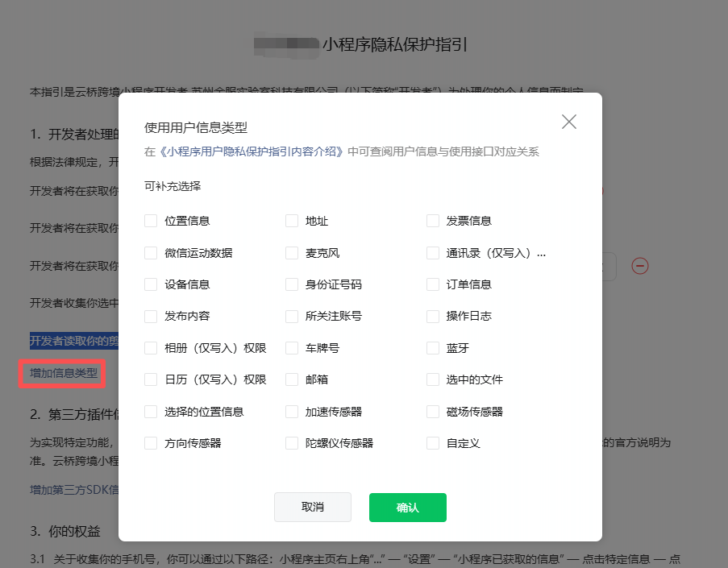Tick 日历（仅写入）权限 checkbox

click(x=151, y=379)
